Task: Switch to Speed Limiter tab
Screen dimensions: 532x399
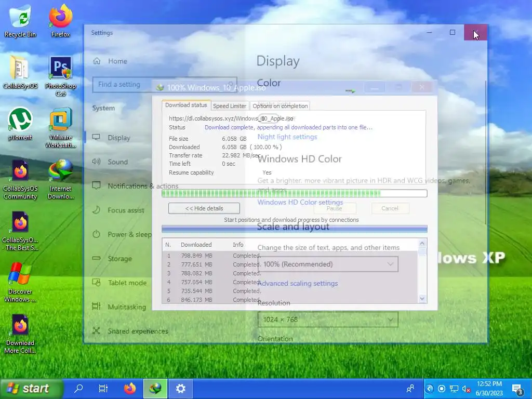Action: pyautogui.click(x=230, y=106)
